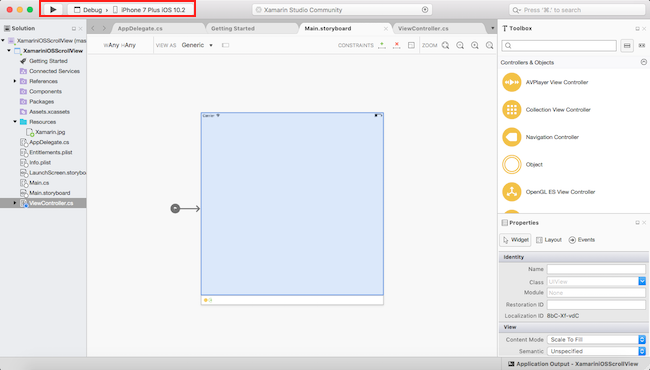The height and width of the screenshot is (370, 650).
Task: Switch to the Layout properties button
Action: (x=548, y=240)
